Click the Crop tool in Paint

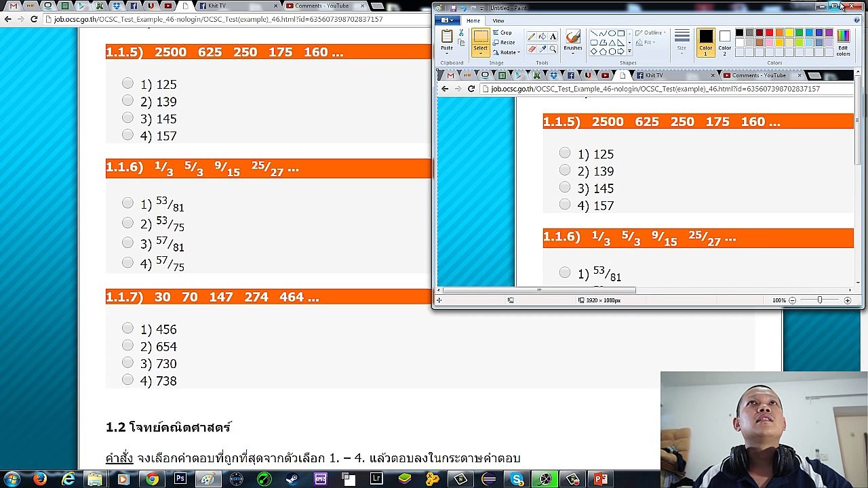click(502, 33)
